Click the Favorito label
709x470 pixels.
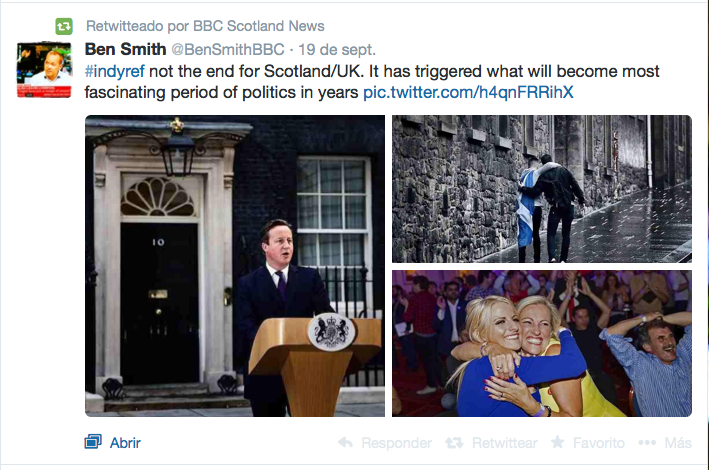click(598, 443)
